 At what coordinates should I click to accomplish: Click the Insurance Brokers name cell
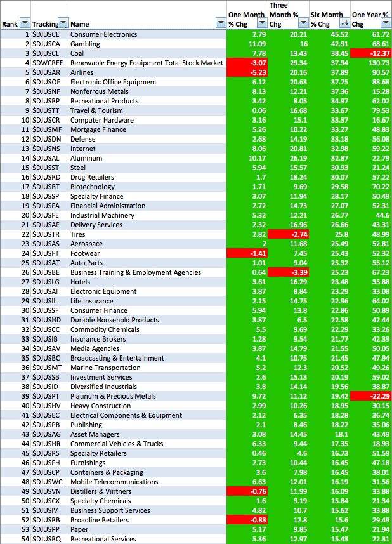tap(148, 339)
